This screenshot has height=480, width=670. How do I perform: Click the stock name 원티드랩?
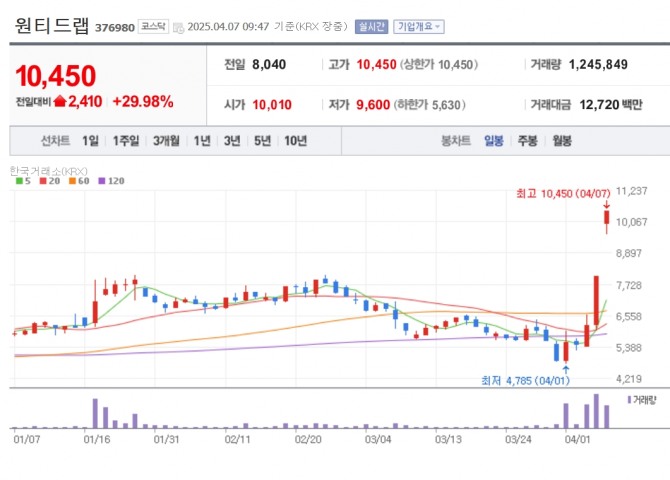click(x=52, y=25)
